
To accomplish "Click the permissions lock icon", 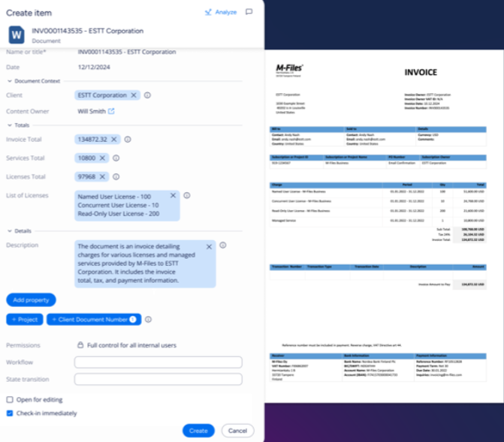I will 80,345.
